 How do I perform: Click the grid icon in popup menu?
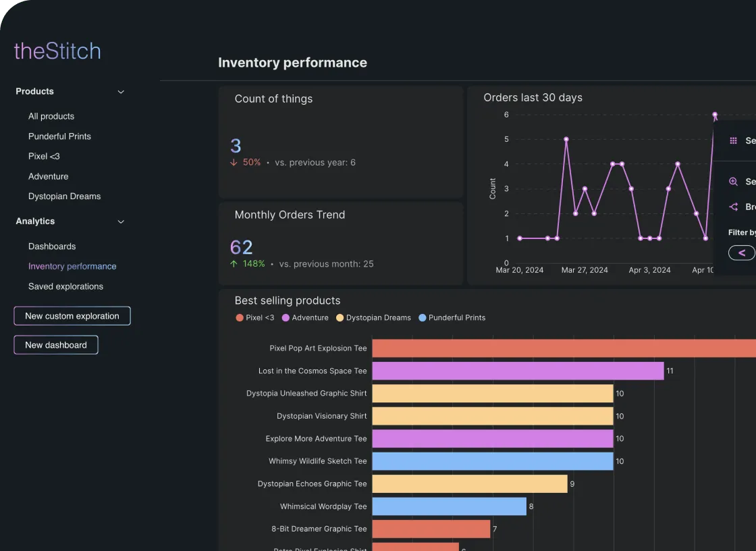coord(734,140)
